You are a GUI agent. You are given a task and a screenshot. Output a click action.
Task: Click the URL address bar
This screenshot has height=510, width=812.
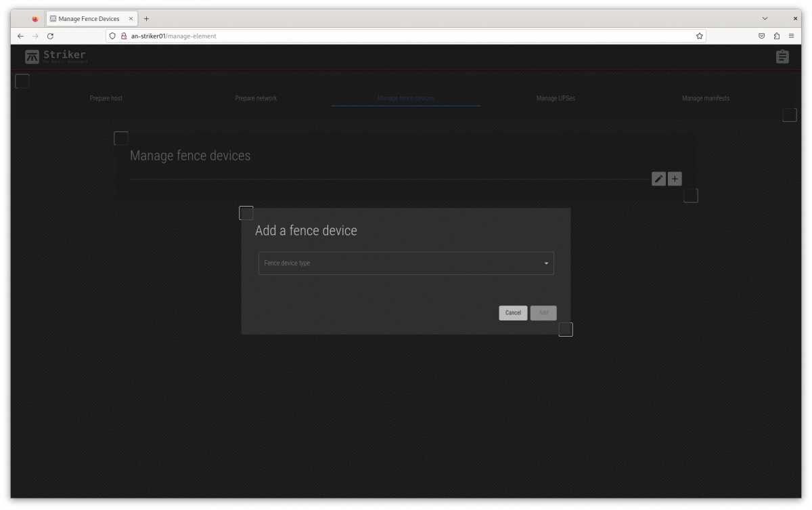[x=406, y=36]
